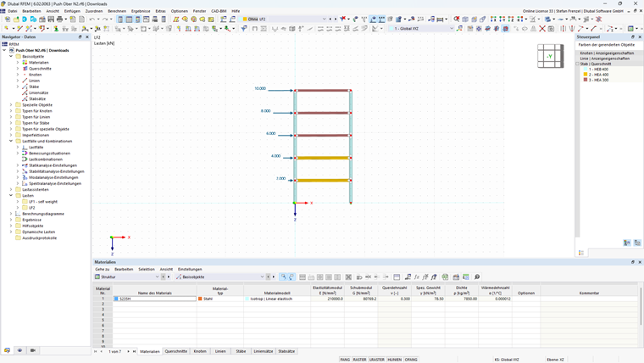644x363 pixels.
Task: Click the 210000.0 Elastizitätsmodul cell
Action: coord(327,299)
